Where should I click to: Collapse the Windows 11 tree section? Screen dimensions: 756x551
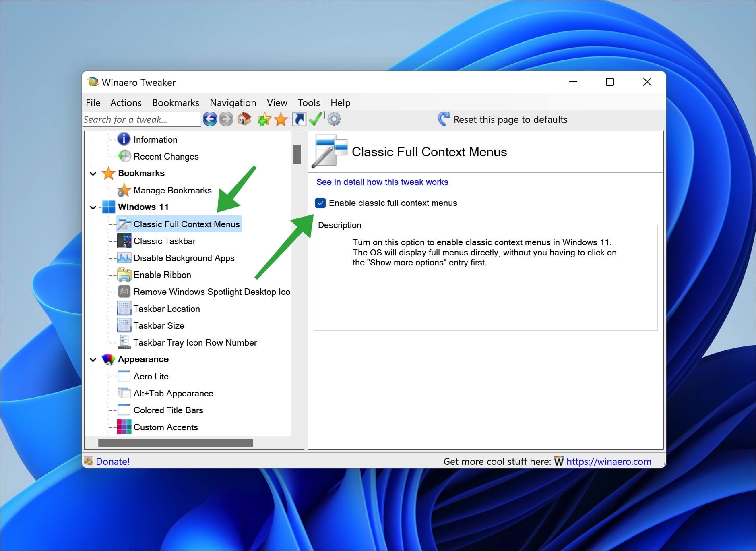pos(93,207)
